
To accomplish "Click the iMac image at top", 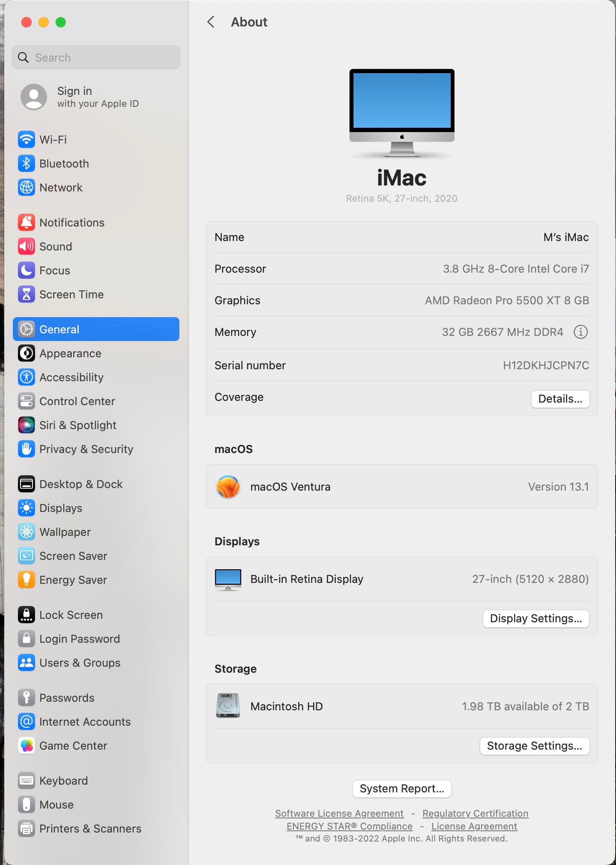I will [x=402, y=113].
